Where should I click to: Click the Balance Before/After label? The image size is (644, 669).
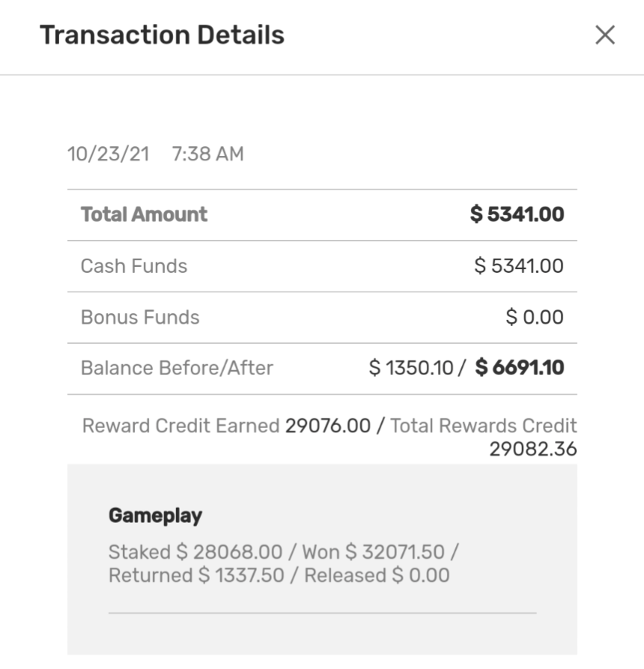tap(177, 368)
